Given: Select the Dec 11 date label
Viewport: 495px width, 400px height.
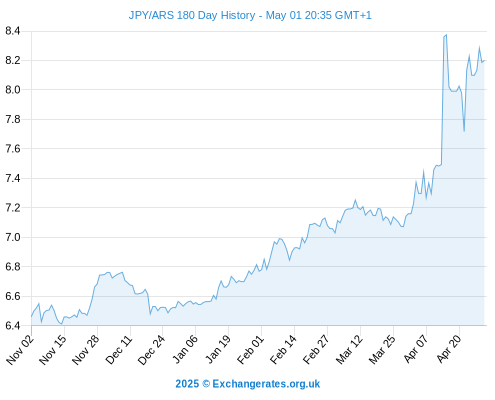Looking at the screenshot, I should 119,349.
